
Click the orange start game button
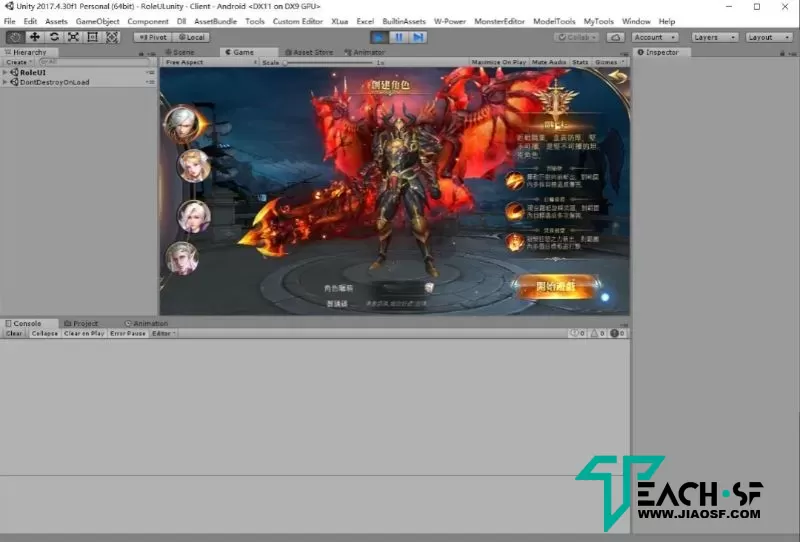[x=556, y=287]
